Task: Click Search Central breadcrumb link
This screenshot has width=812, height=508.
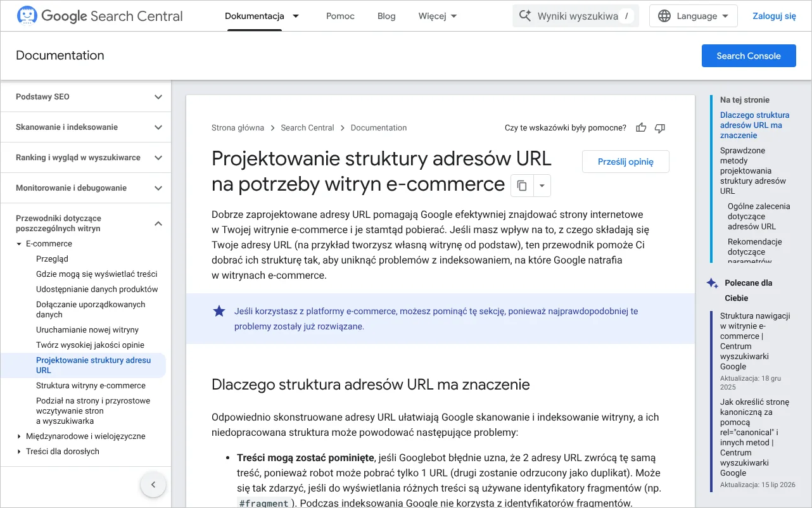Action: tap(307, 128)
